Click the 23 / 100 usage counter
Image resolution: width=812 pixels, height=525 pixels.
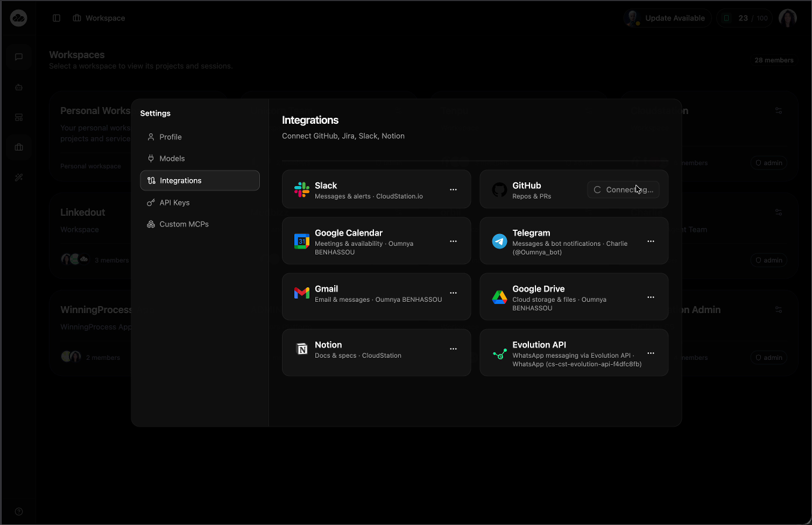(745, 18)
